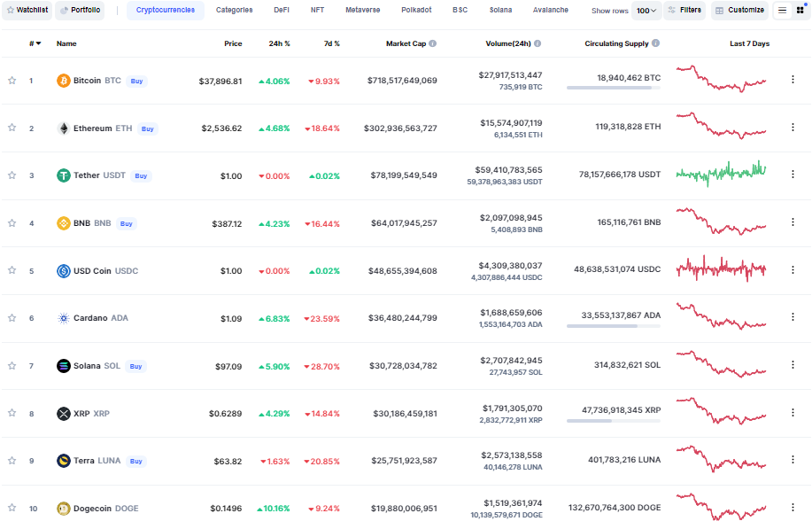Open the Filters button
Viewport: 812px width, 529px height.
point(684,11)
